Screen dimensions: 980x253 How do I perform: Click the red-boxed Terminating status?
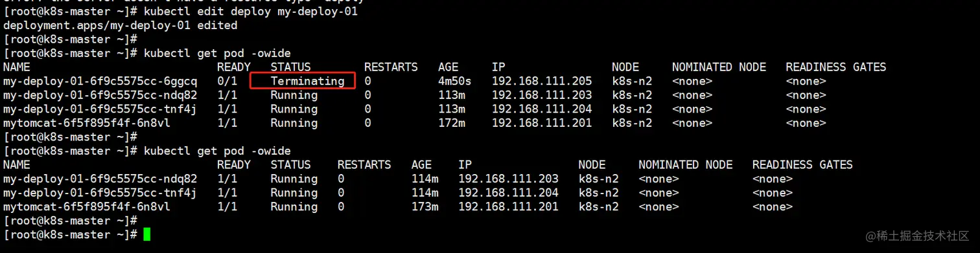[x=307, y=81]
